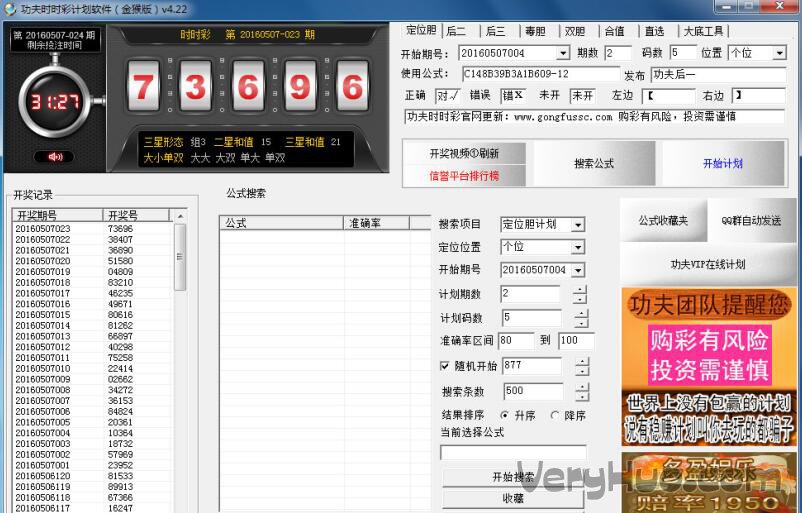802x513 pixels.
Task: Select 升序 sort order radio button
Action: [504, 415]
